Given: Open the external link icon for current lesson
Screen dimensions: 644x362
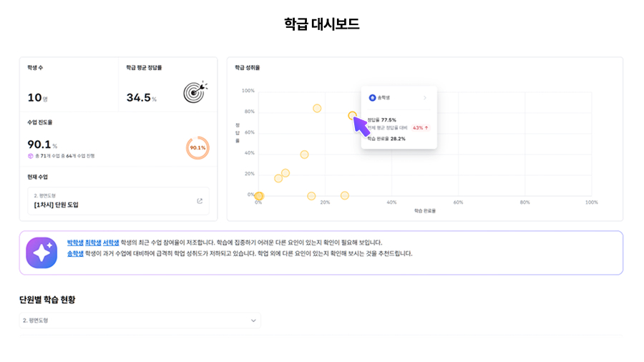Looking at the screenshot, I should pyautogui.click(x=200, y=201).
